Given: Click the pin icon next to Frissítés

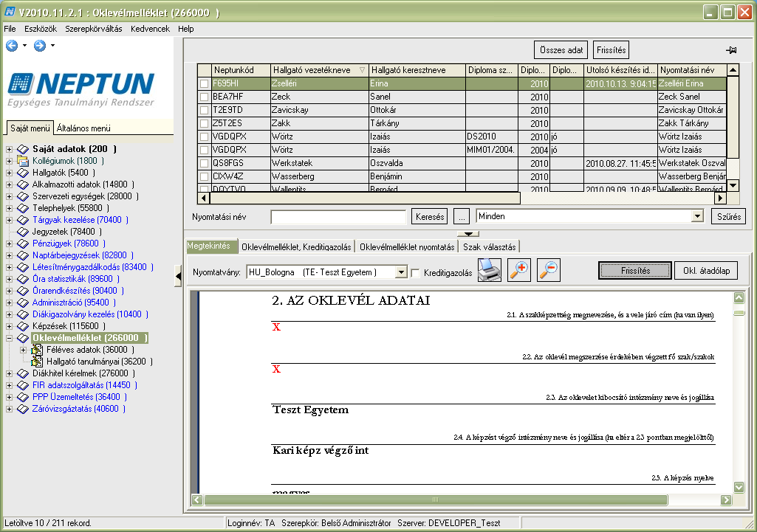Looking at the screenshot, I should coord(731,50).
